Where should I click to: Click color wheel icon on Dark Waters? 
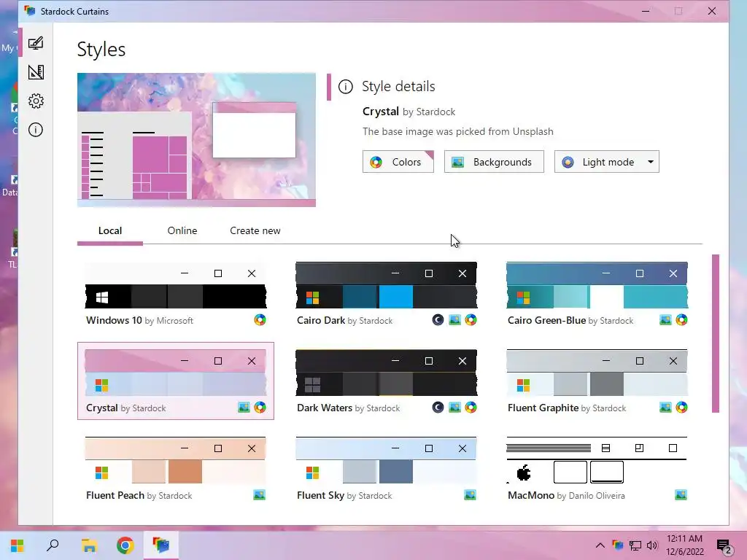[471, 407]
